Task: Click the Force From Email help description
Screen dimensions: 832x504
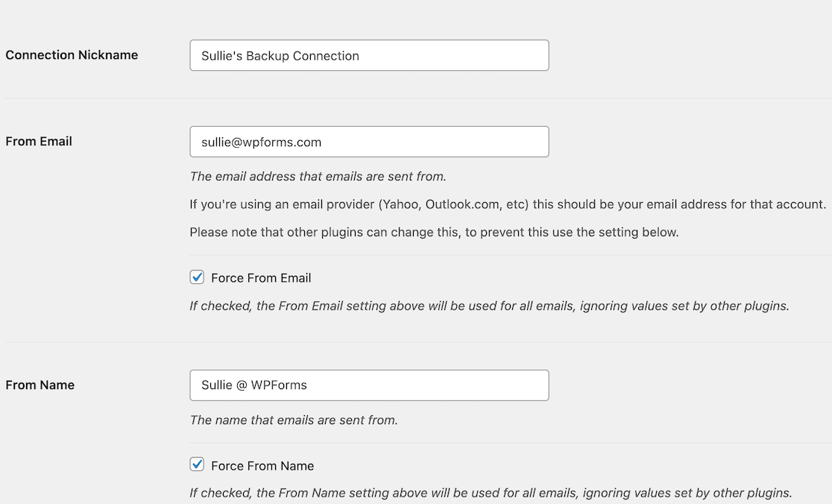Action: point(489,306)
